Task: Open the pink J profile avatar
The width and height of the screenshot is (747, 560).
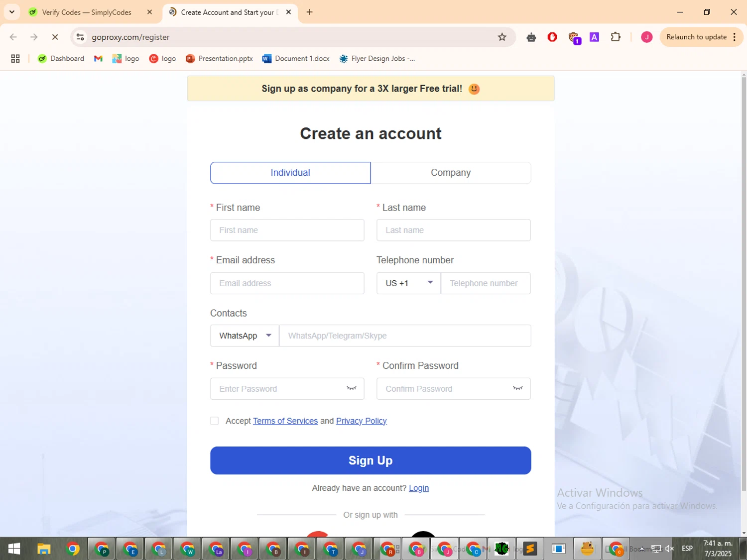Action: coord(646,37)
